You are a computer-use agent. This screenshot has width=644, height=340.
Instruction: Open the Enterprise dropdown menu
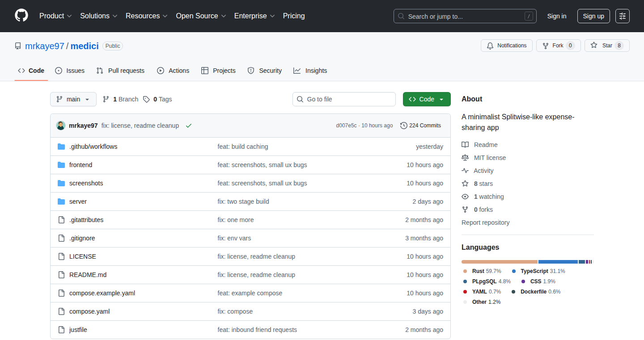tap(254, 16)
